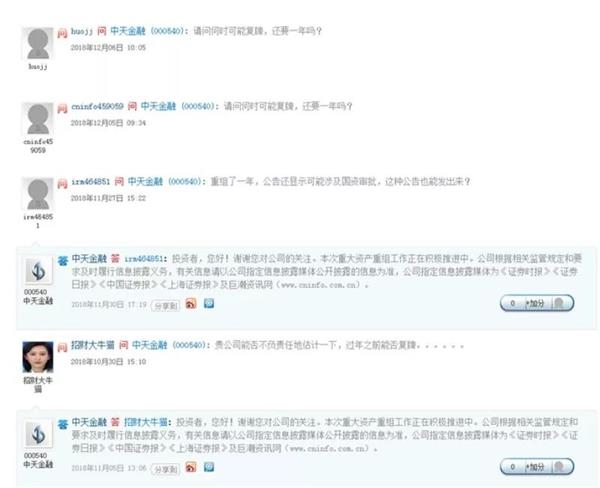The image size is (600, 488).
Task: Share second reply via blue share icon
Action: 209,467
